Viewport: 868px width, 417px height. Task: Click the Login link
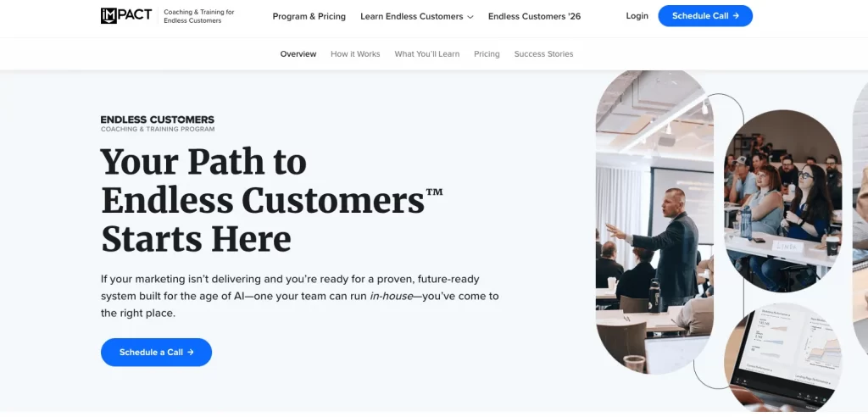click(x=637, y=16)
